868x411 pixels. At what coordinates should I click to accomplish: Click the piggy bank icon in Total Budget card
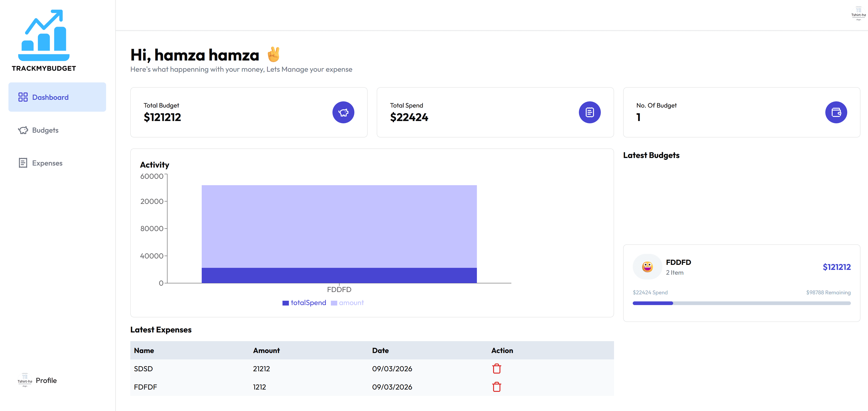[x=343, y=112]
